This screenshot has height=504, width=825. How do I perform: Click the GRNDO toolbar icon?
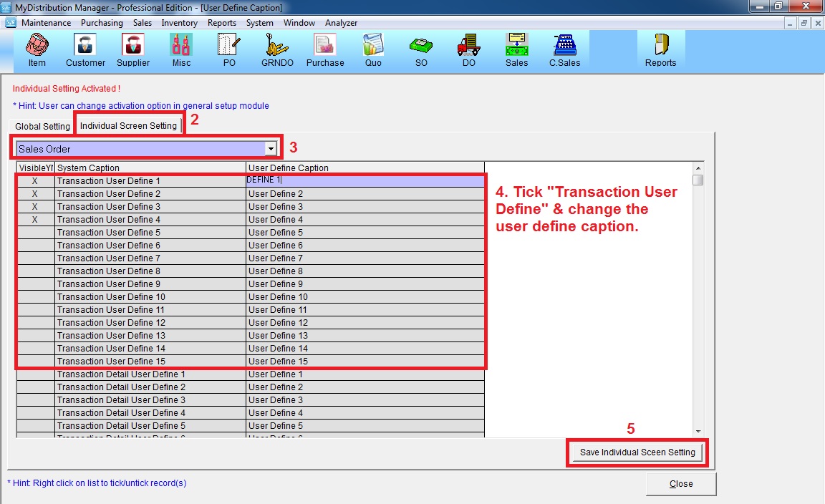click(277, 50)
